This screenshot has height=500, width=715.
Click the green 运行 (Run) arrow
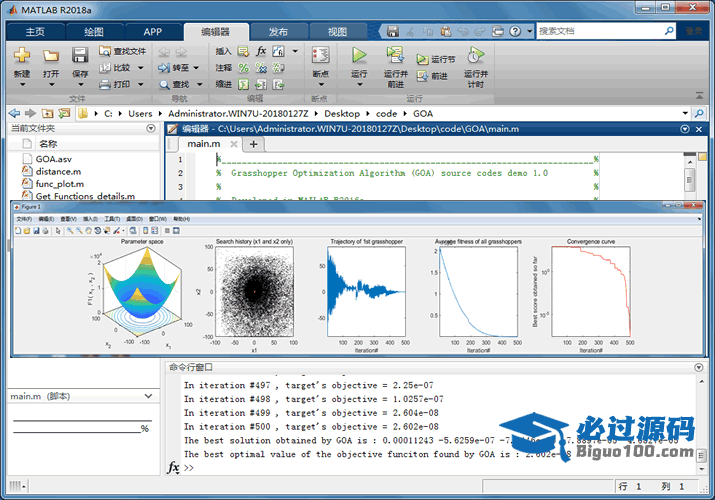tap(359, 55)
